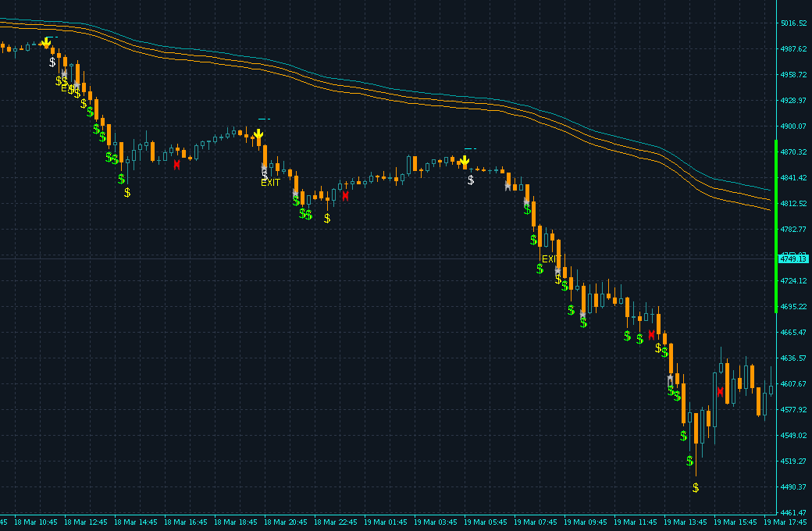Click the 19 Mar 15:45 time label
Viewport: 812px width, 531px height.
pyautogui.click(x=735, y=522)
